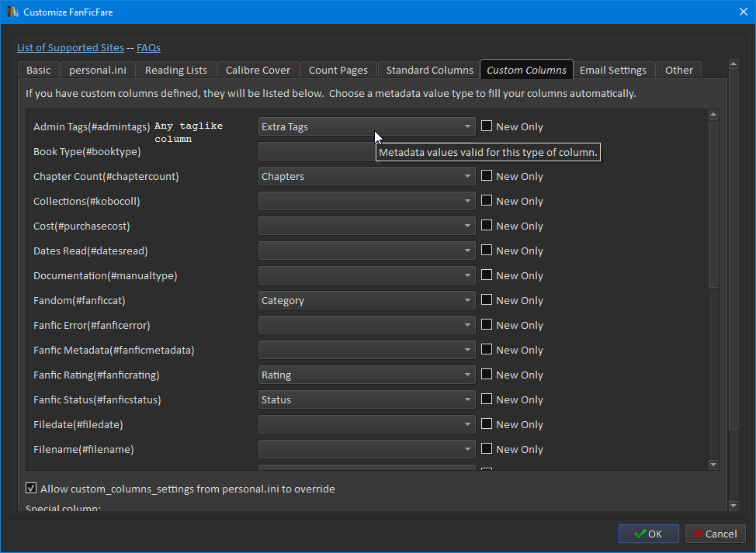
Task: Open the List of Supported Sites link
Action: [71, 48]
